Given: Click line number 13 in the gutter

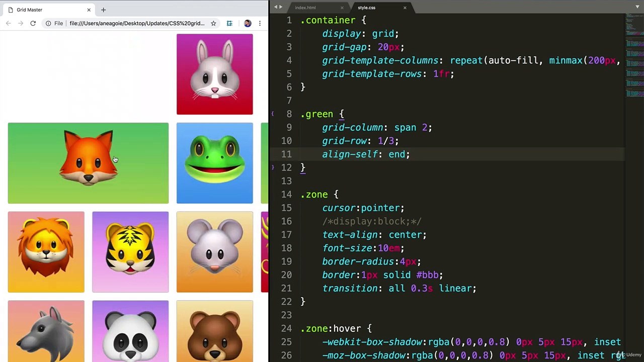Looking at the screenshot, I should pyautogui.click(x=286, y=181).
